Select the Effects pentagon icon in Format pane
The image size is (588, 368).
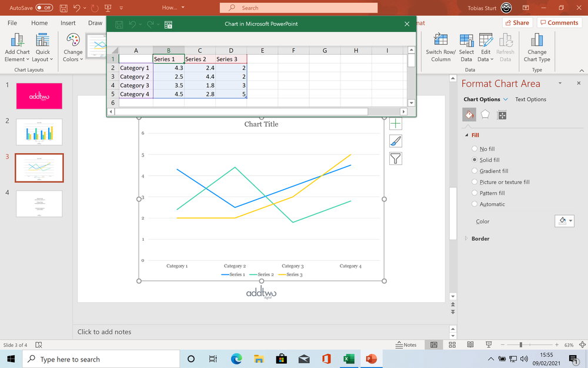(485, 115)
